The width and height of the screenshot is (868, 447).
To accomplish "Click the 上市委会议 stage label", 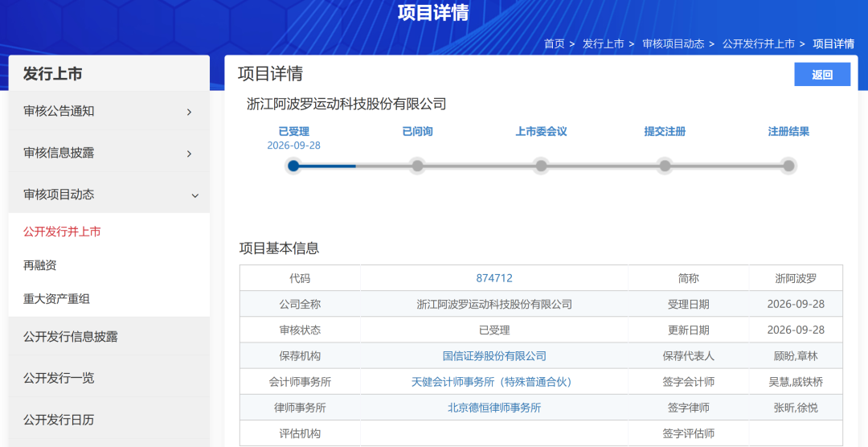I will coord(542,131).
